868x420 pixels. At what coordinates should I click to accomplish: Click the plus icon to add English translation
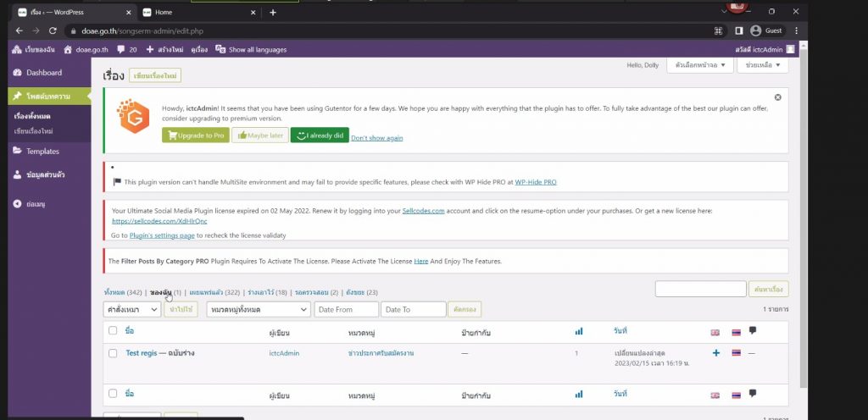tap(716, 353)
